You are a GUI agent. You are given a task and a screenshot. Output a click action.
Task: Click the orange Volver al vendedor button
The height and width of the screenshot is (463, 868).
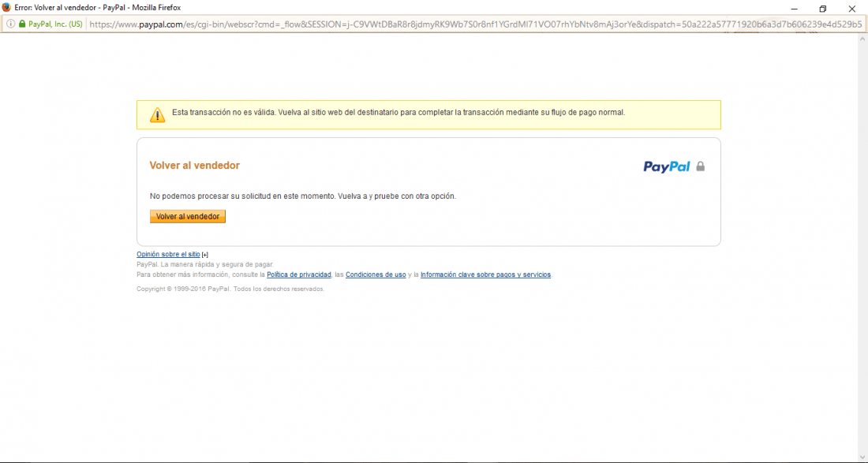tap(188, 216)
